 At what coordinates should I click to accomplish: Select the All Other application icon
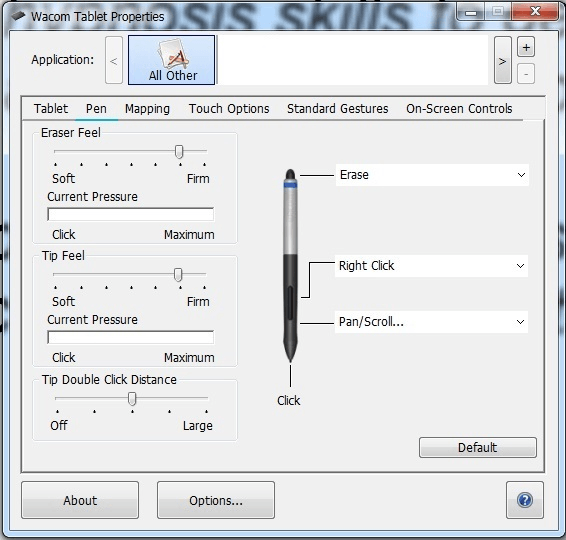[x=171, y=60]
